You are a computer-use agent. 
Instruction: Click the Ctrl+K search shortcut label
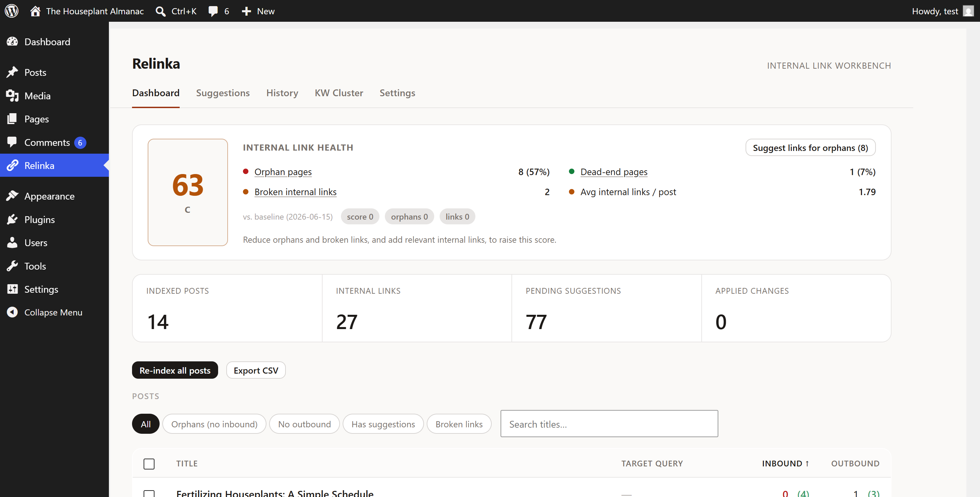click(184, 11)
